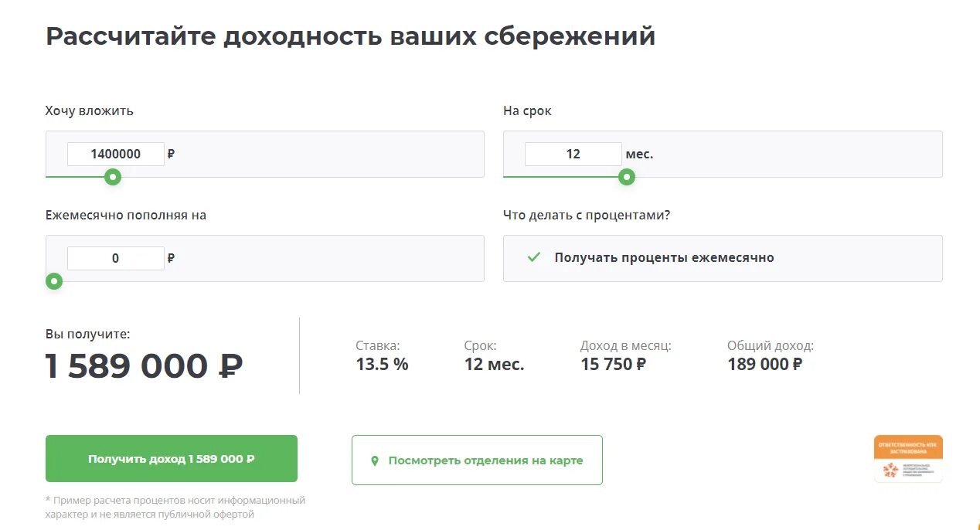The height and width of the screenshot is (530, 980).
Task: Click the green checkmark next to monthly interest
Action: click(533, 257)
